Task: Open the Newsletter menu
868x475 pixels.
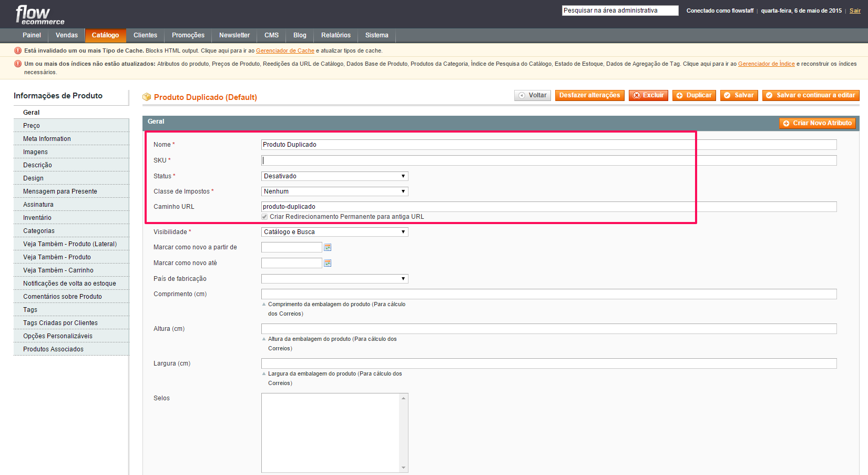Action: 234,35
